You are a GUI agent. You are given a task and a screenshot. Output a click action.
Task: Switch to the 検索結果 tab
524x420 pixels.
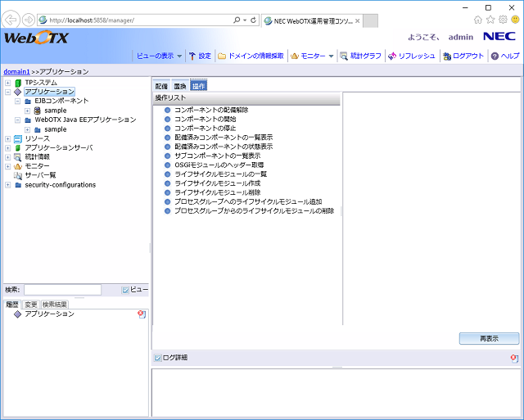tap(56, 305)
